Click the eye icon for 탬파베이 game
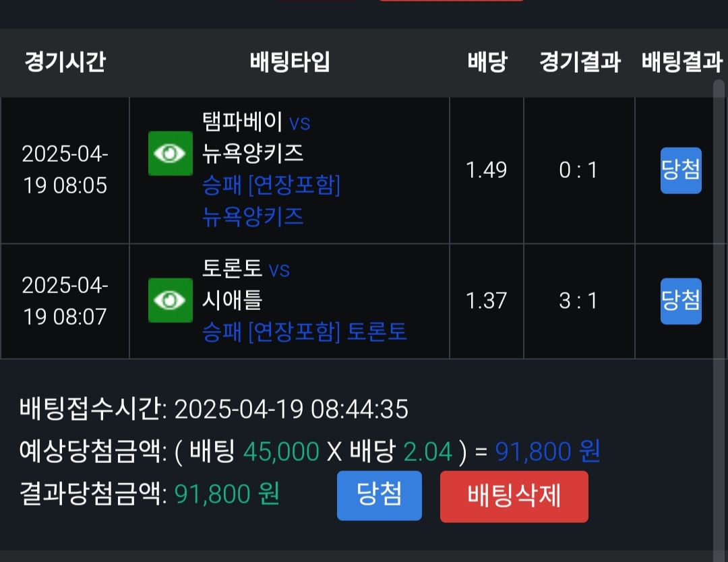Viewport: 728px width, 562px height. click(170, 154)
